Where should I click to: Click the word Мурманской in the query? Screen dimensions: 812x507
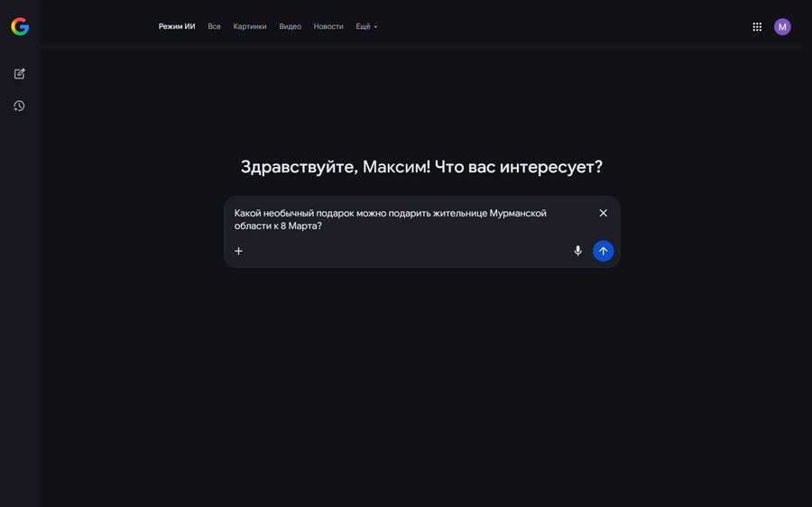(518, 214)
